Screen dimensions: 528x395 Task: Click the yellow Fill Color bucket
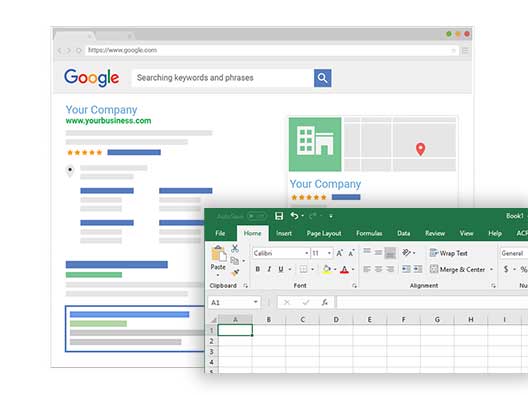326,269
